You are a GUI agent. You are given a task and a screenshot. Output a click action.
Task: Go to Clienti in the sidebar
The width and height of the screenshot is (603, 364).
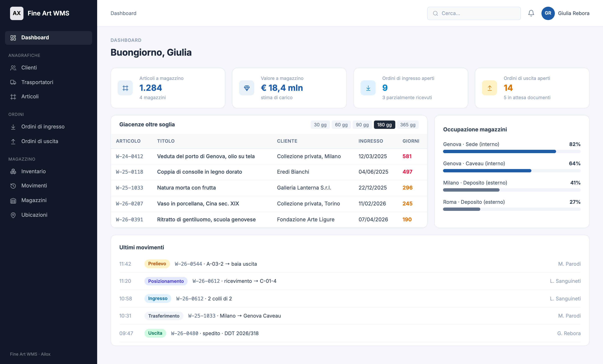click(48, 68)
